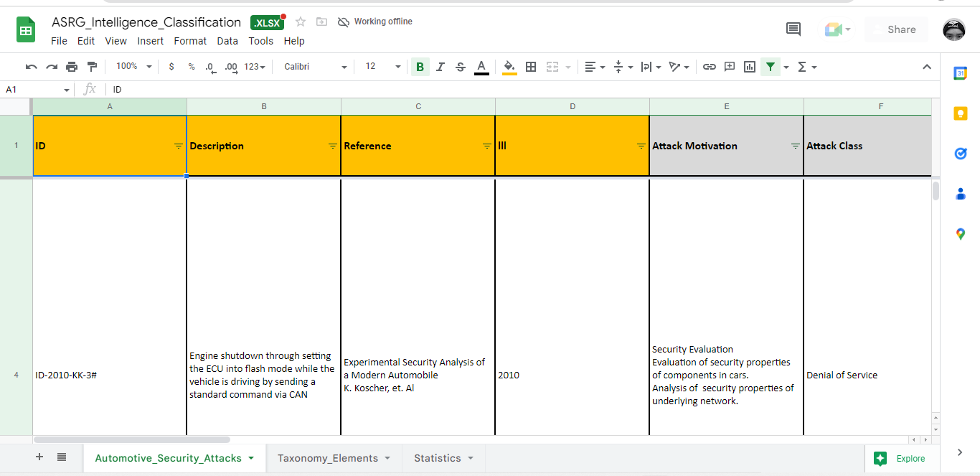The height and width of the screenshot is (476, 980).
Task: Add a new sheet
Action: 39,457
